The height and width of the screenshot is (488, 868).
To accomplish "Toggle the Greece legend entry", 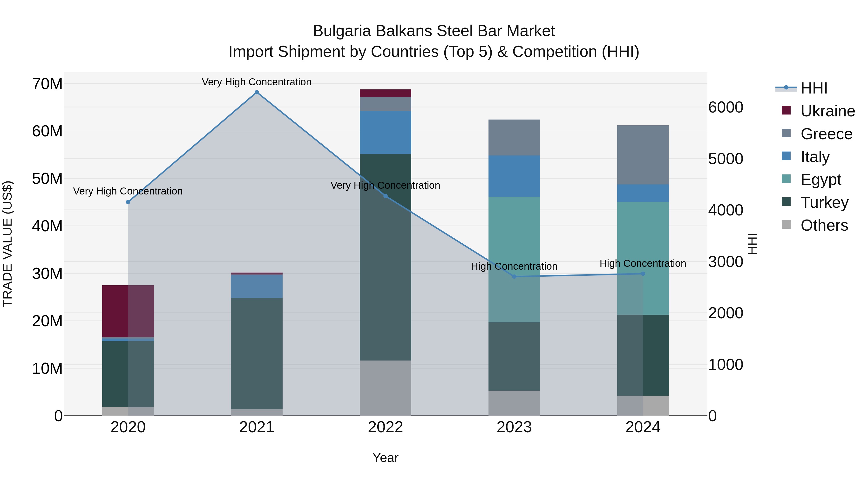I will pos(817,134).
